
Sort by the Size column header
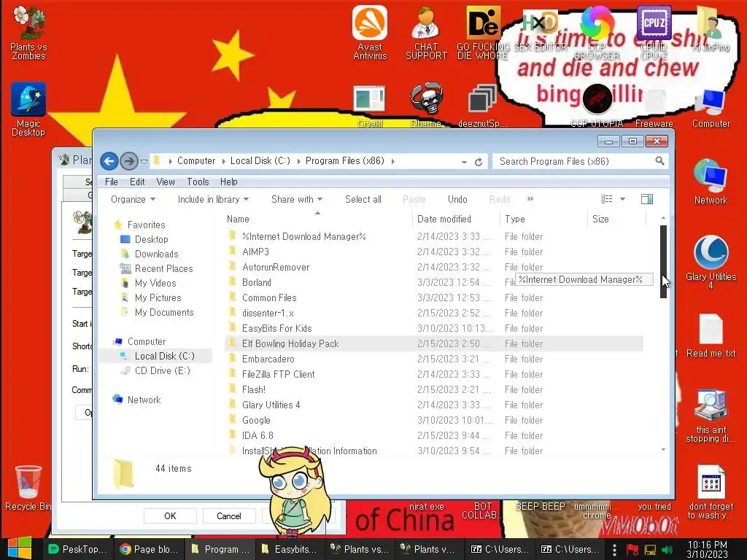pos(616,219)
